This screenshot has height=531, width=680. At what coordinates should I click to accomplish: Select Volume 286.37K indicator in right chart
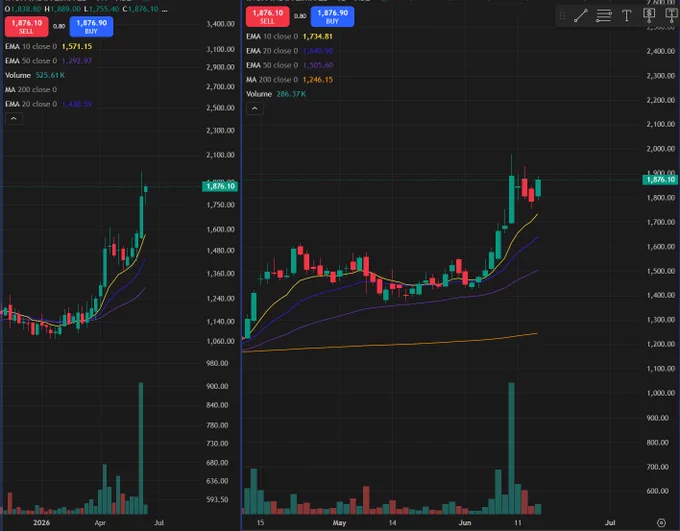(276, 94)
